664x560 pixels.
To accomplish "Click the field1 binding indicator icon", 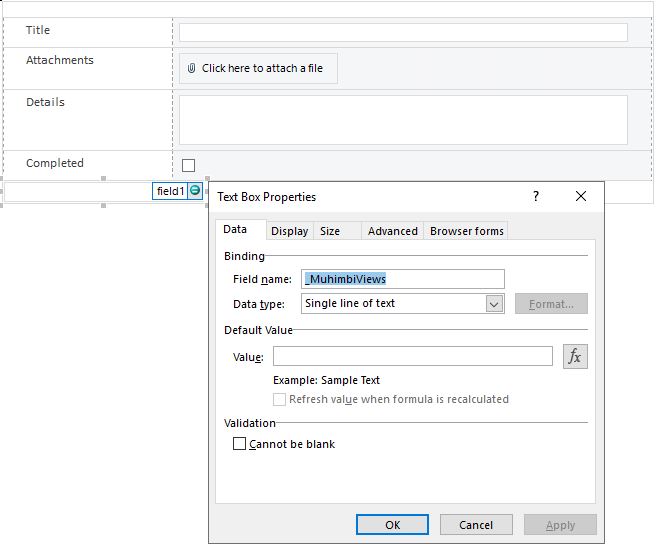I will pyautogui.click(x=195, y=191).
